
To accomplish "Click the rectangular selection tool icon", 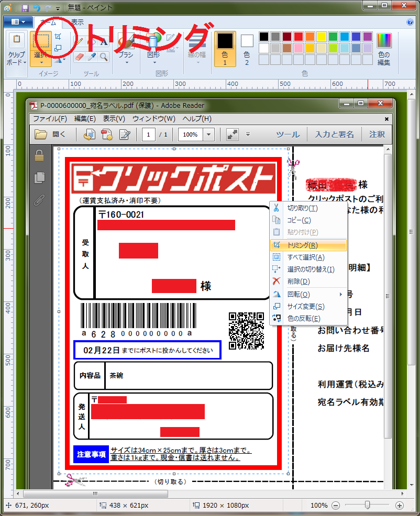I will 41,41.
